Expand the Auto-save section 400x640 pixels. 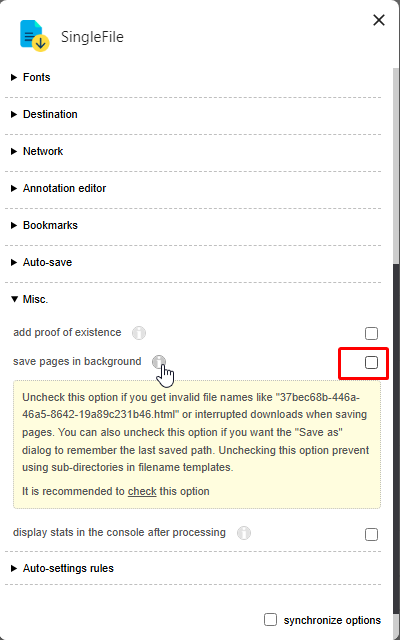click(x=42, y=262)
